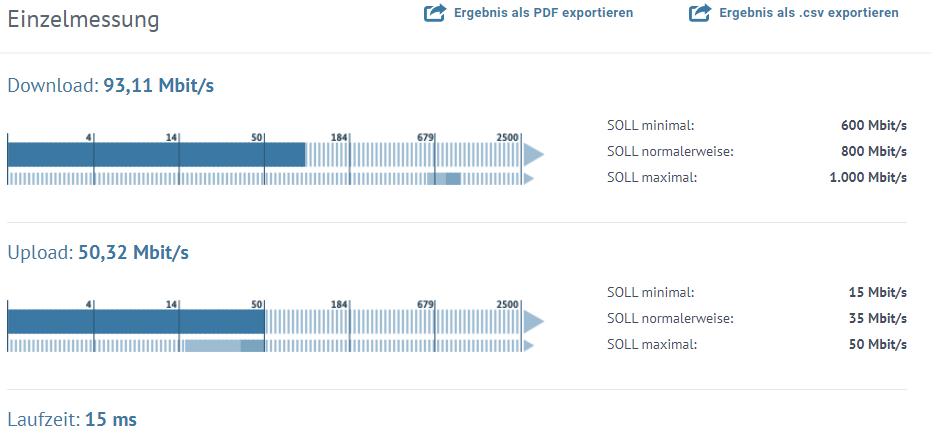Click the filled Upload speed bar
Viewport: 932px width, 447px height.
136,321
